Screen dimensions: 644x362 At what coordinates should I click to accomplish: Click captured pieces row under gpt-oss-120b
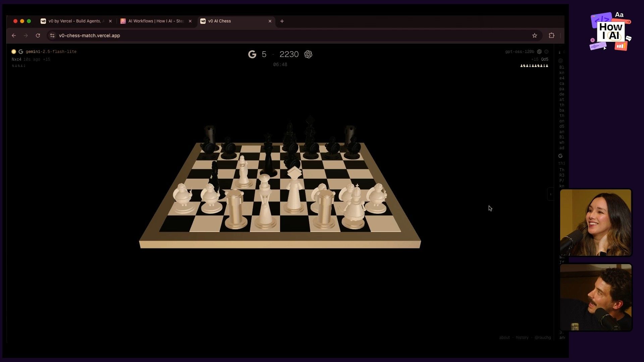pyautogui.click(x=534, y=66)
